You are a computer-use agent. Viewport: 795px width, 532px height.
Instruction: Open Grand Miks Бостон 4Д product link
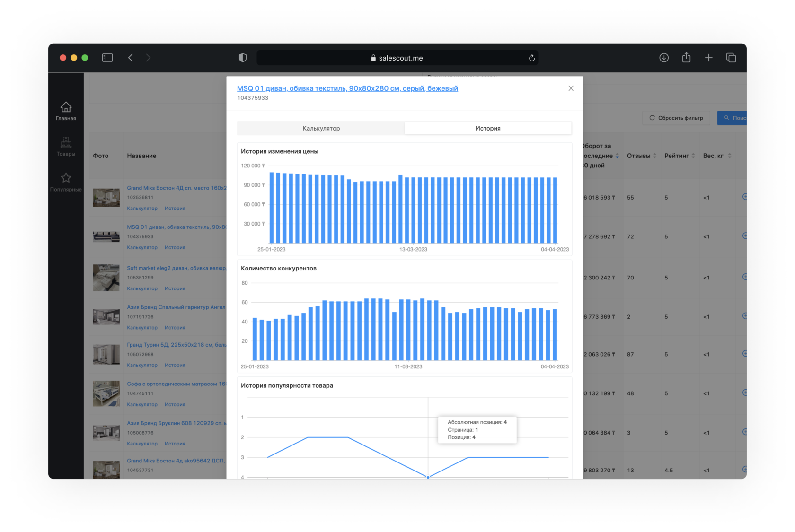click(x=177, y=188)
